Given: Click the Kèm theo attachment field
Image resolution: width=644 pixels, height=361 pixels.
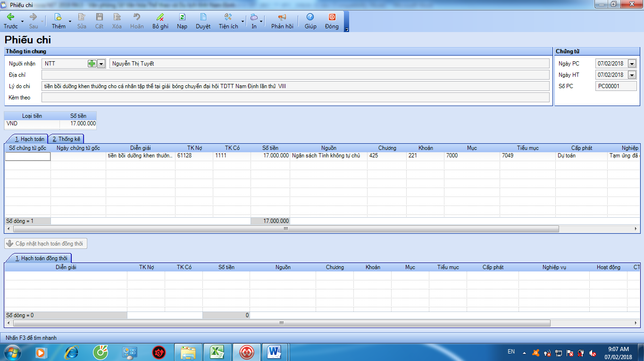Looking at the screenshot, I should [295, 98].
